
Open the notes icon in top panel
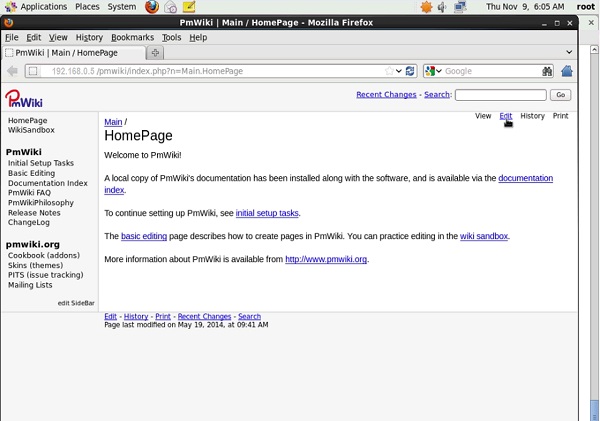click(x=189, y=7)
